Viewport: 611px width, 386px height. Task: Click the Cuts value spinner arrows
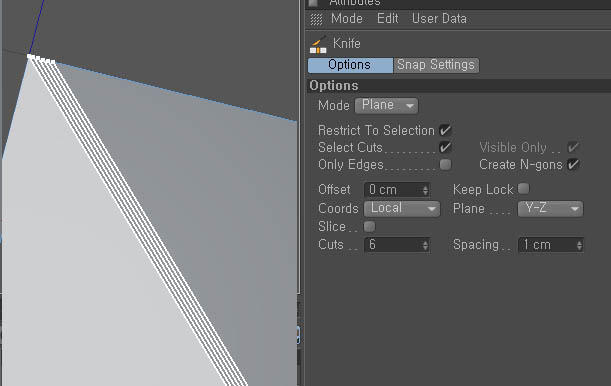click(425, 245)
